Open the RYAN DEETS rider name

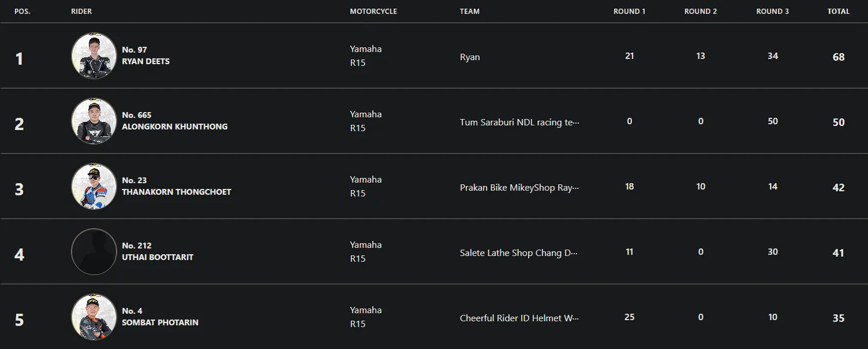pyautogui.click(x=145, y=61)
